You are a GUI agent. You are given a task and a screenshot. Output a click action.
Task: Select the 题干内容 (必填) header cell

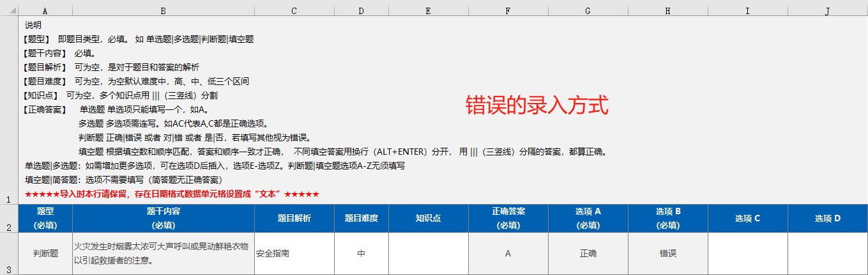point(164,218)
